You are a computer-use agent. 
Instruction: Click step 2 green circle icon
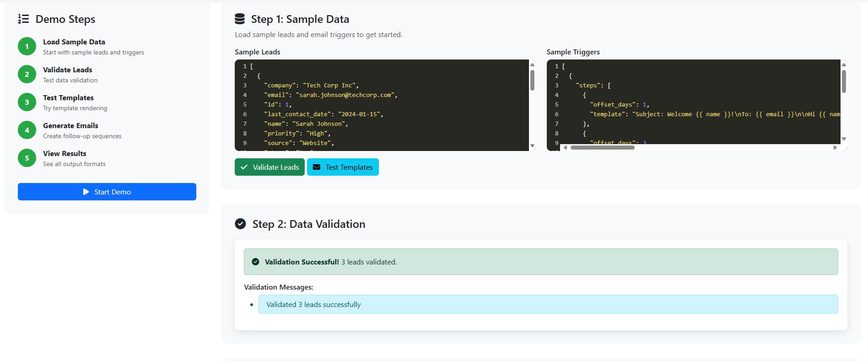click(x=27, y=74)
